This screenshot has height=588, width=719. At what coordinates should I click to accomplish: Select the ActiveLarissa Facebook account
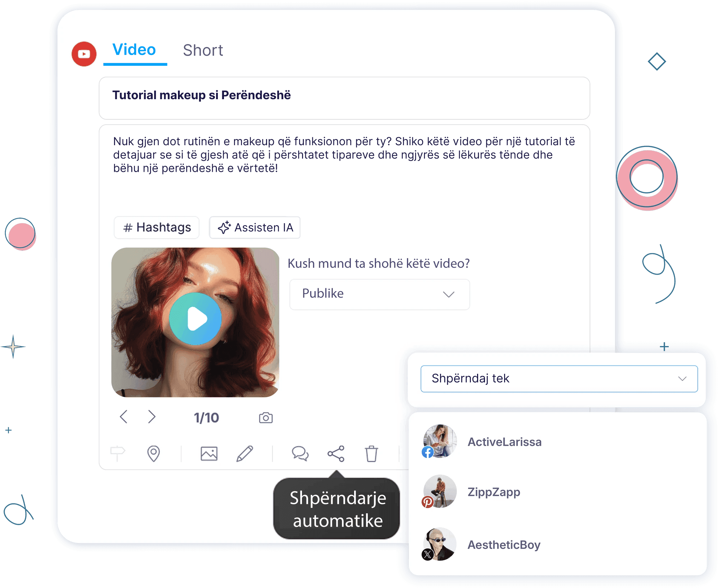504,442
